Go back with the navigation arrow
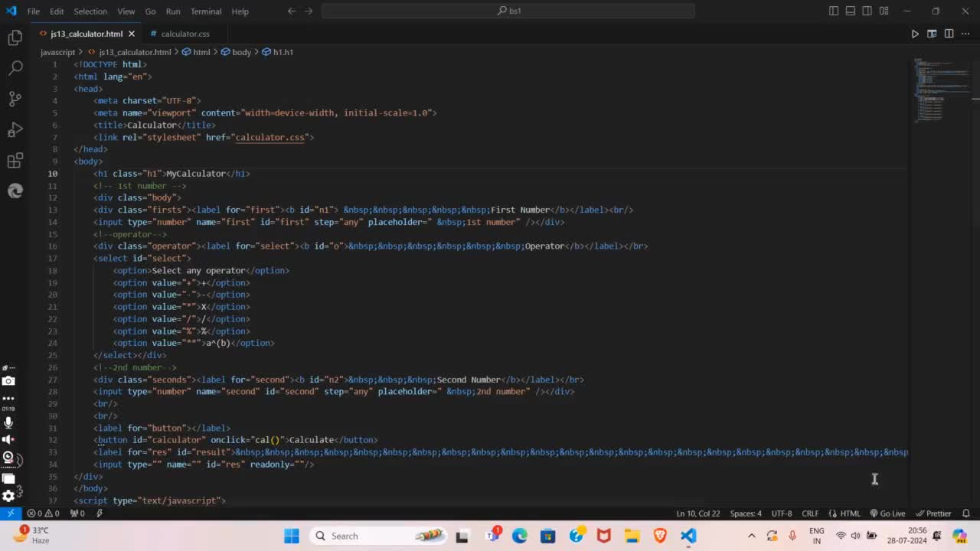980x551 pixels. coord(292,11)
